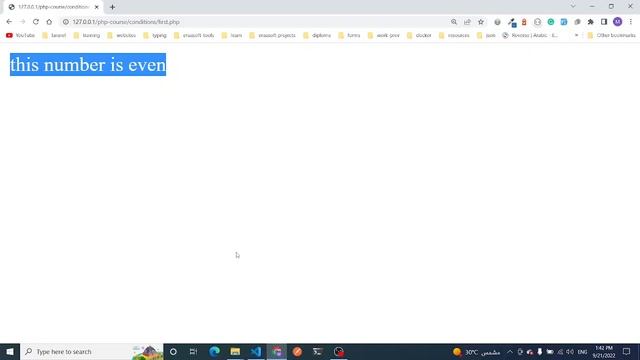The height and width of the screenshot is (360, 640).
Task: Open Task View on taskbar
Action: pos(193,351)
